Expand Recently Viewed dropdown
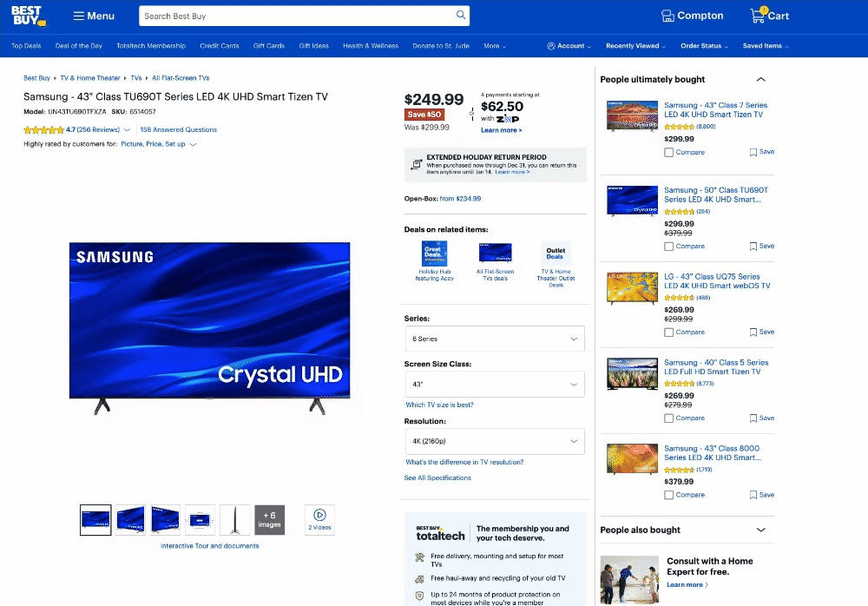This screenshot has width=868, height=606. click(635, 46)
